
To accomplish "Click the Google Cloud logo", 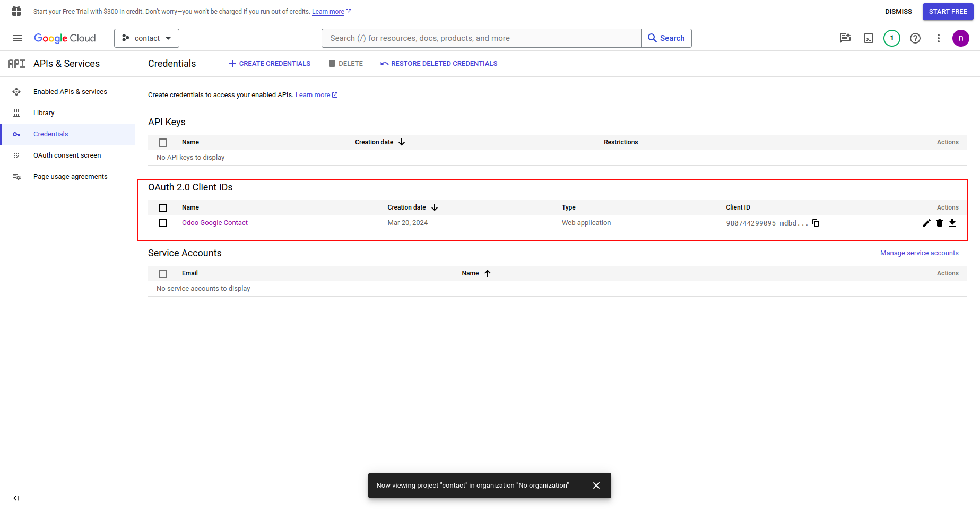I will coord(65,38).
